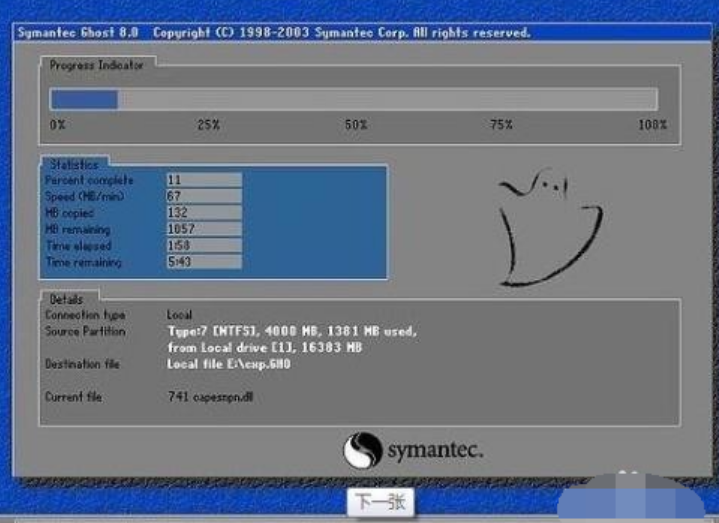Image resolution: width=719 pixels, height=523 pixels.
Task: Click the 75% progress label
Action: pyautogui.click(x=501, y=125)
